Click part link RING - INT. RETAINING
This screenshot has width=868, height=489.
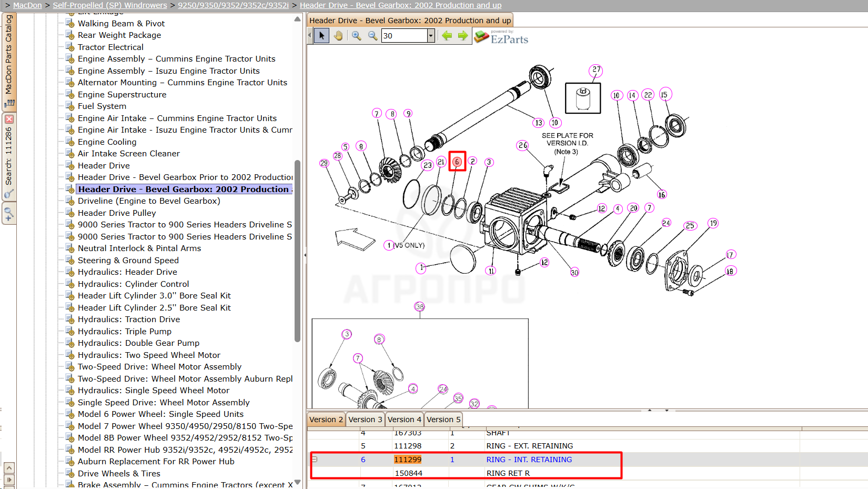529,460
